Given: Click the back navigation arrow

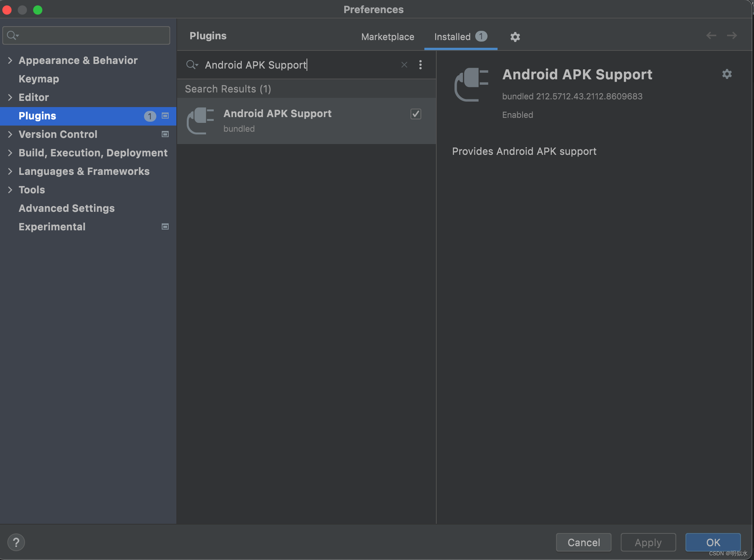Looking at the screenshot, I should 711,36.
